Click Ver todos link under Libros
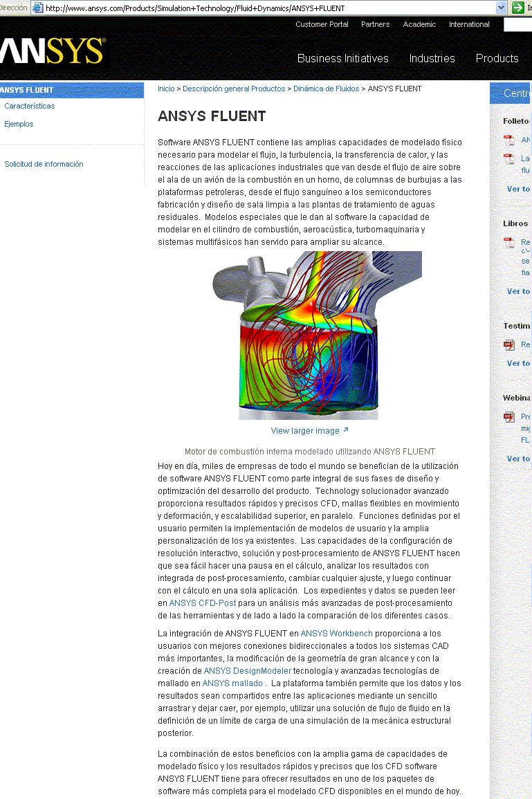The height and width of the screenshot is (799, 532). [x=519, y=291]
